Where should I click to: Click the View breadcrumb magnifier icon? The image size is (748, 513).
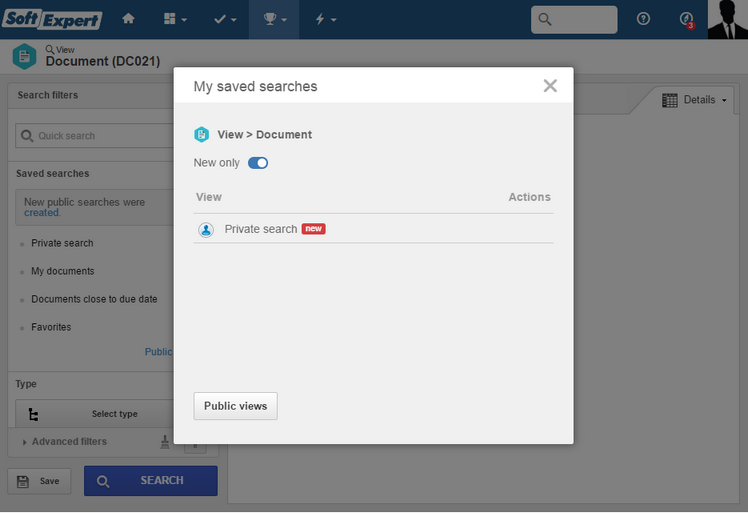point(50,49)
